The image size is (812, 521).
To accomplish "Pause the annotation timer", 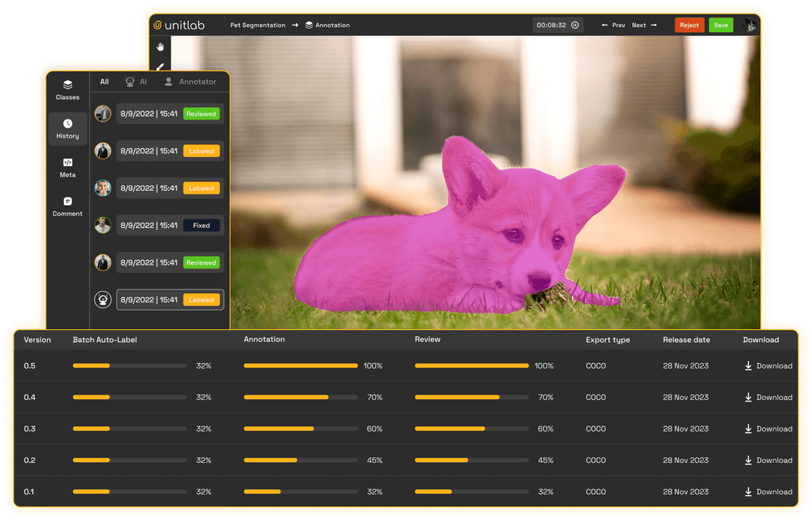I will point(575,24).
